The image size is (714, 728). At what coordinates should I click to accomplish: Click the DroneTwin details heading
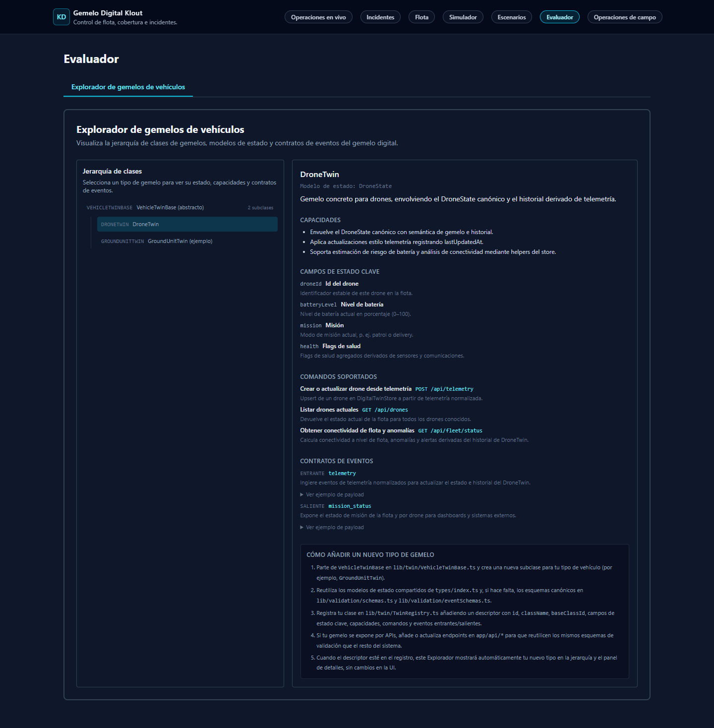[x=320, y=175]
